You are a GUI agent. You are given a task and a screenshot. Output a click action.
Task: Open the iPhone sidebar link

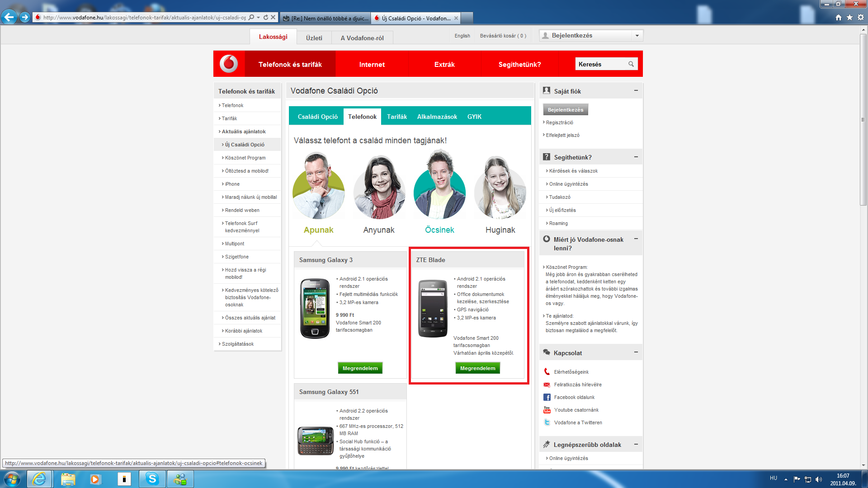point(232,184)
